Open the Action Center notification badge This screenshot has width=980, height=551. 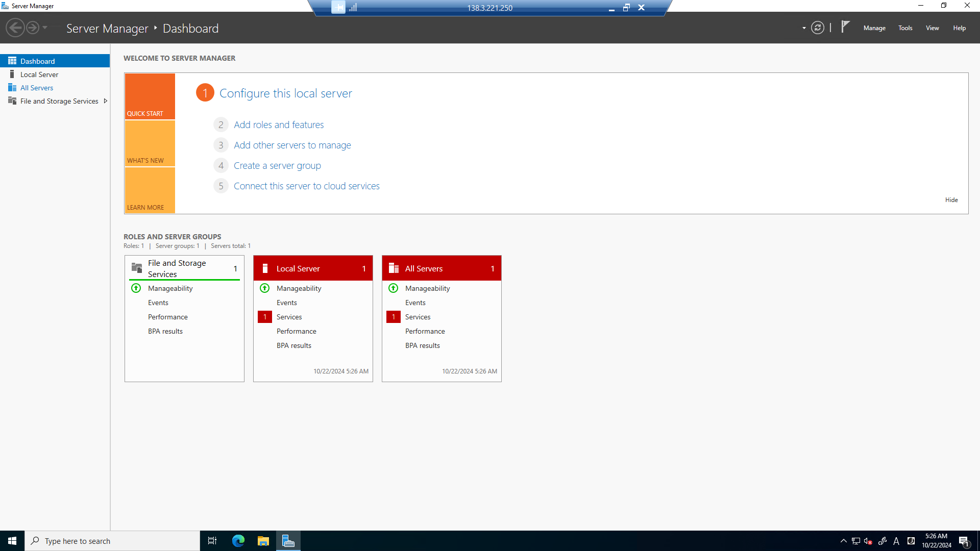pyautogui.click(x=964, y=541)
